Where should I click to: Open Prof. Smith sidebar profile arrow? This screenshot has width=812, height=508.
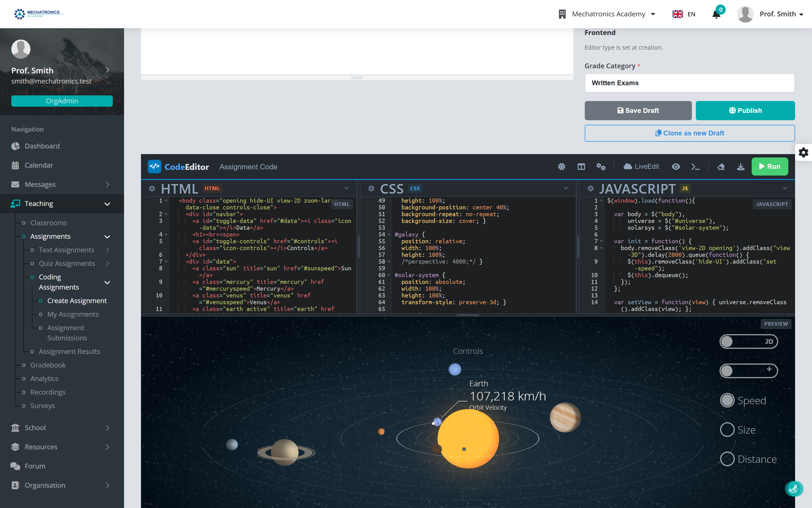107,70
